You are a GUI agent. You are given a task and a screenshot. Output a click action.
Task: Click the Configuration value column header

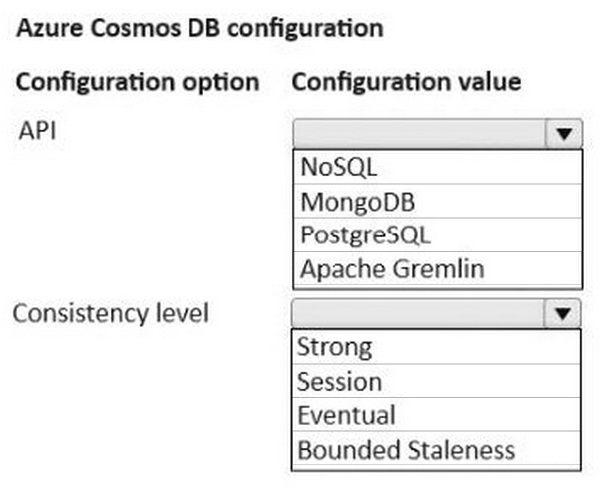point(406,82)
